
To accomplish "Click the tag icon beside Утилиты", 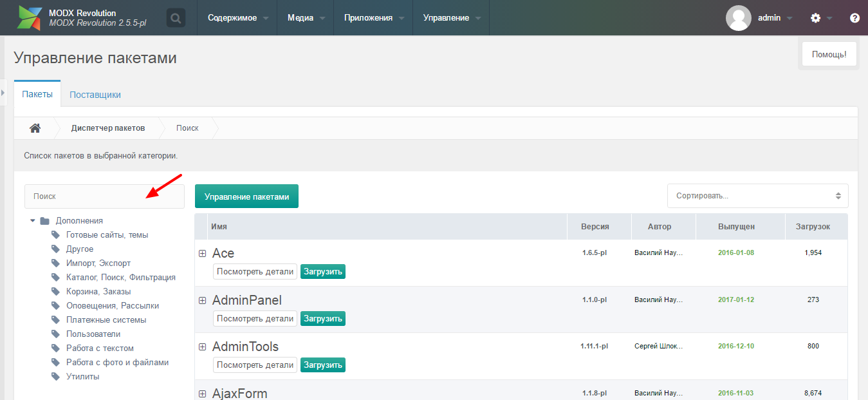I will click(x=55, y=377).
